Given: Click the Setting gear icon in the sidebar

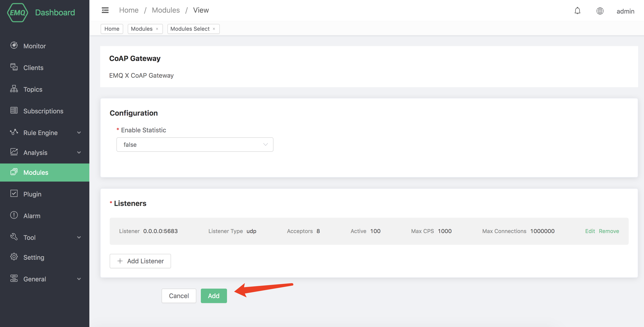Looking at the screenshot, I should pos(14,257).
